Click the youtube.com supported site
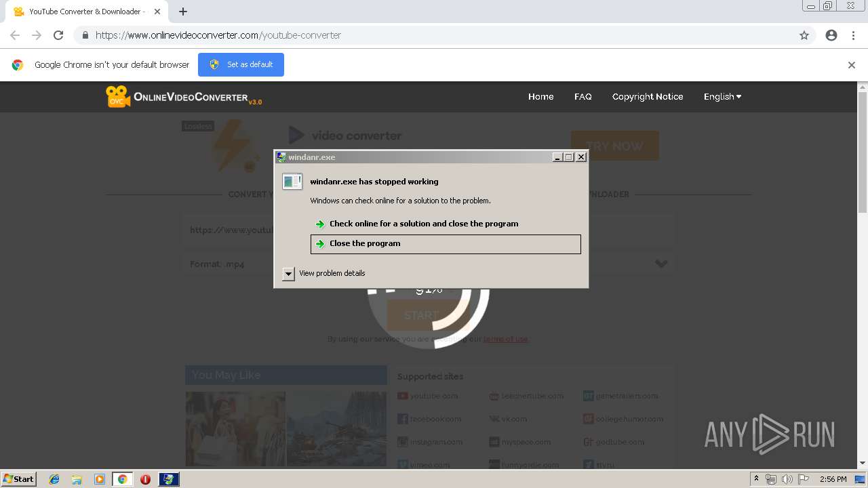 pos(427,396)
